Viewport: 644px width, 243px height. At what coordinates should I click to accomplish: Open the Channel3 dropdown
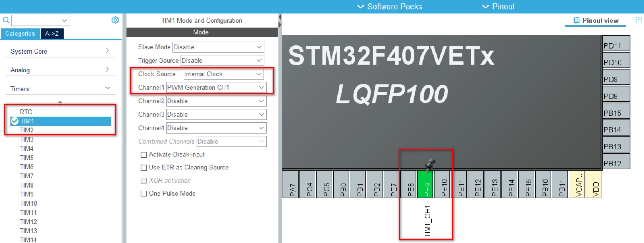[216, 114]
